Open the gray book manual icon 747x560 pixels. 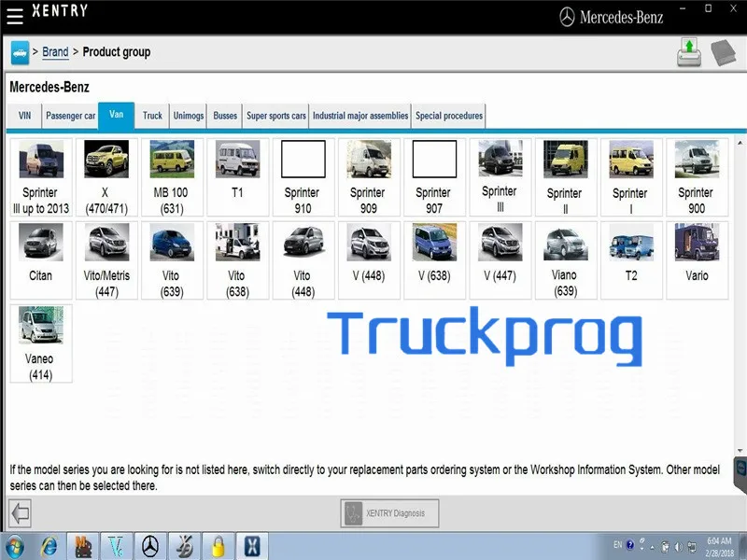pyautogui.click(x=723, y=52)
